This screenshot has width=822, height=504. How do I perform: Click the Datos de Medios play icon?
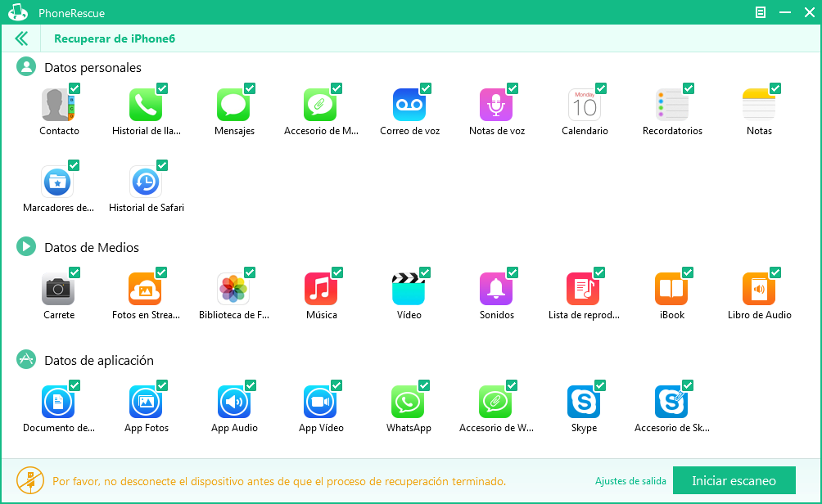tap(26, 246)
